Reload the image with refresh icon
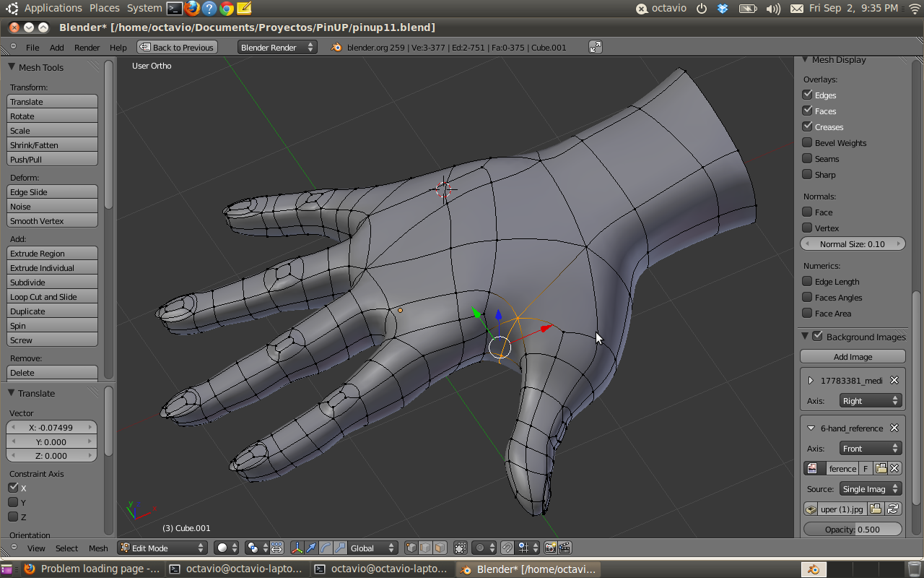Screen dimensions: 924x578 [x=894, y=509]
